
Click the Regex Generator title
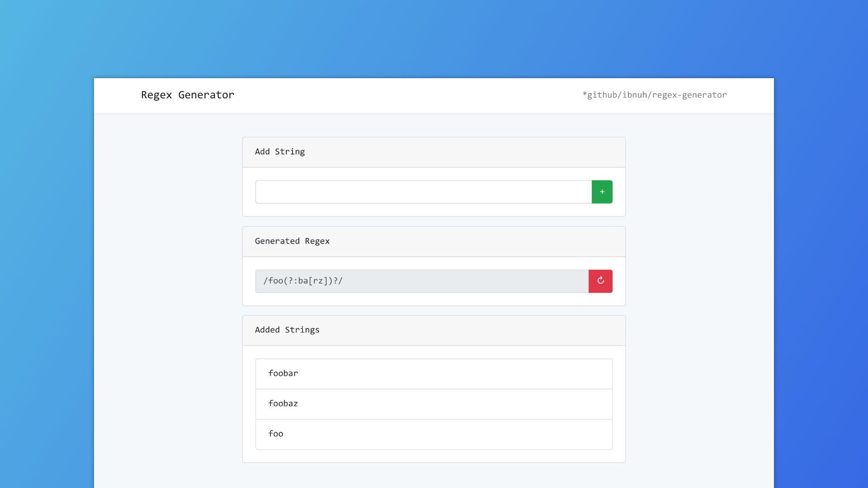tap(187, 95)
